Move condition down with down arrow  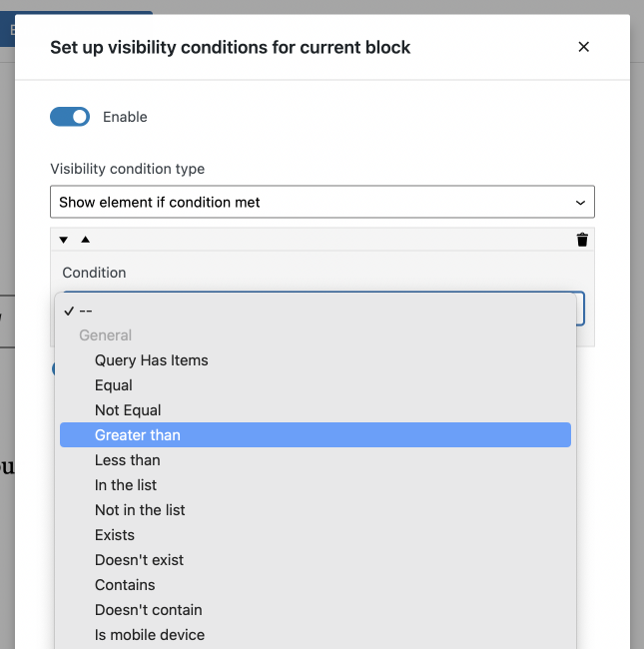point(63,240)
